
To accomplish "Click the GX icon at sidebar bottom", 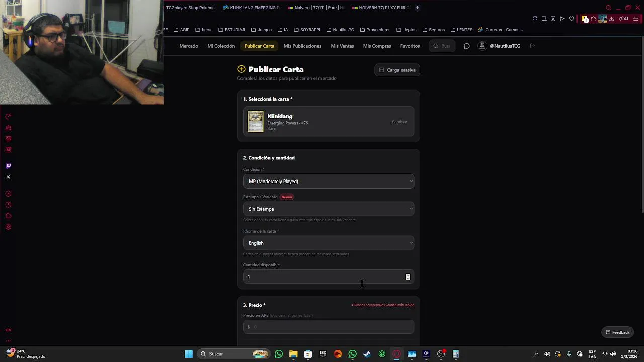I will click(8, 330).
